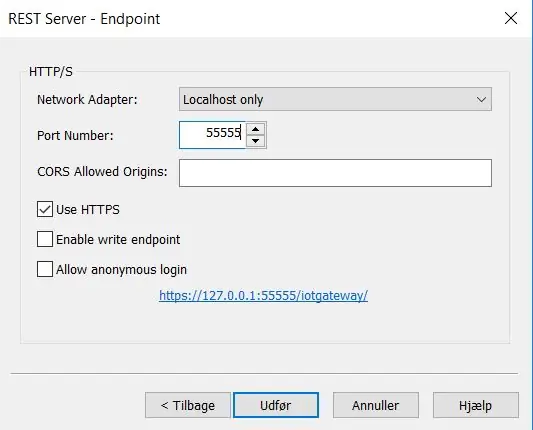Image resolution: width=533 pixels, height=430 pixels.
Task: Click the REST Server - Endpoint title bar
Action: point(84,19)
